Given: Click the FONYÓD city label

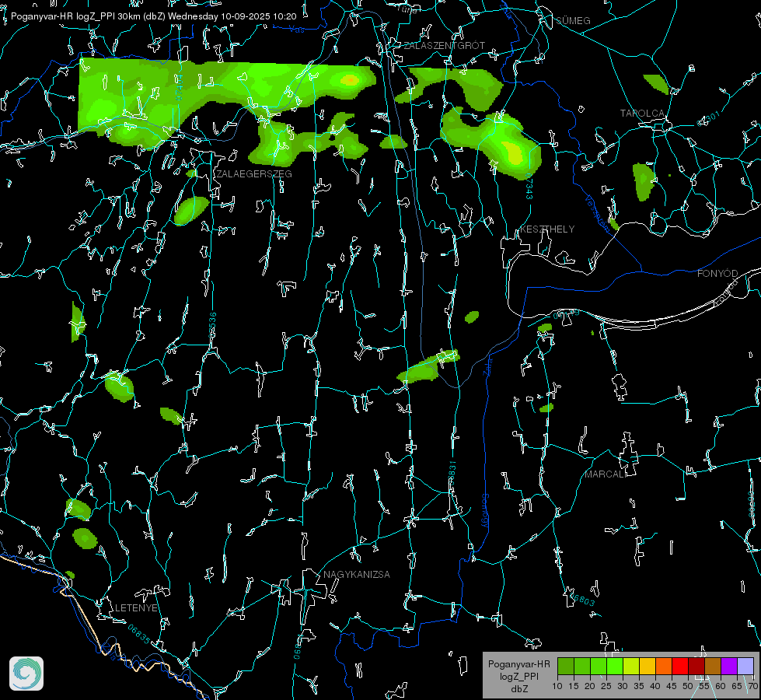Looking at the screenshot, I should pos(717,274).
